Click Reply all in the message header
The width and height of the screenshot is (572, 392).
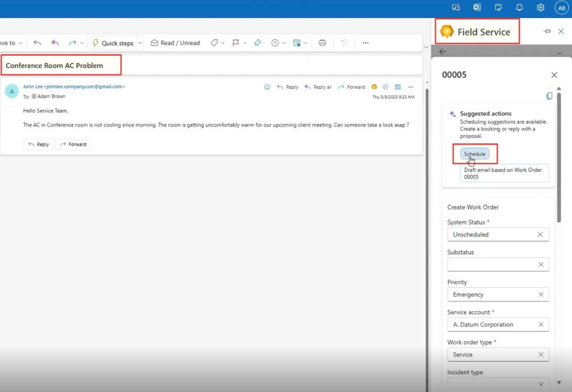[319, 87]
